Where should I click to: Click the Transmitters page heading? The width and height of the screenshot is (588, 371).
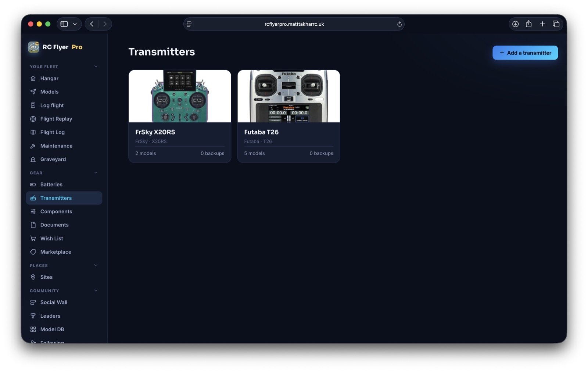pos(162,52)
